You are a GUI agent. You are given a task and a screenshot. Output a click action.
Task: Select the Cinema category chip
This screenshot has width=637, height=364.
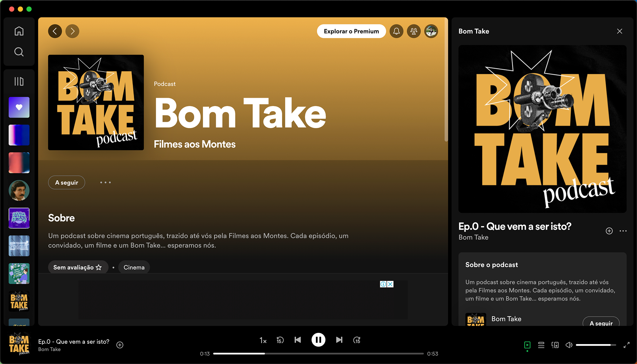pos(134,267)
